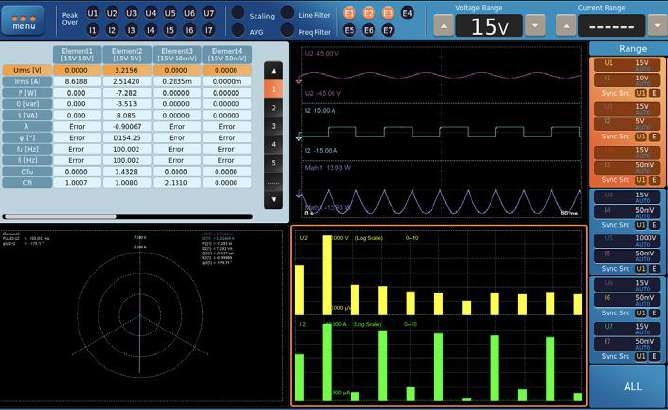Select the P [W] row label
The image size is (668, 410).
[27, 92]
